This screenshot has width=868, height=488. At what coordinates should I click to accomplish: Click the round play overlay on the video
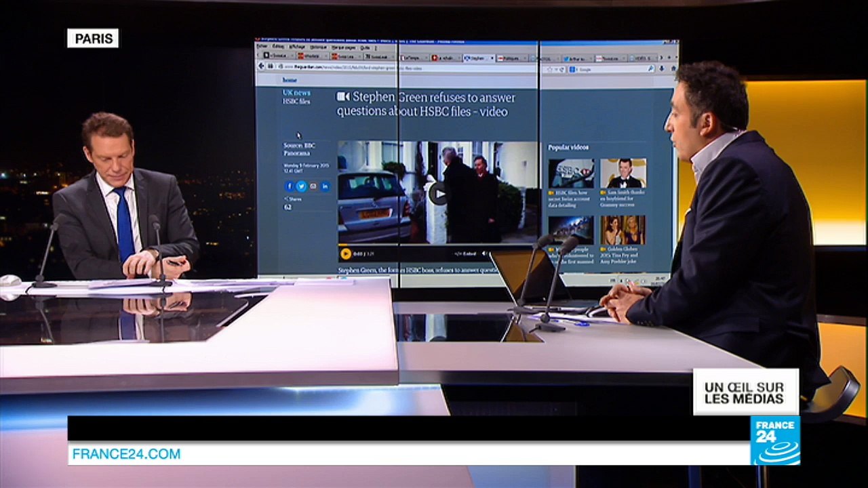pos(439,194)
